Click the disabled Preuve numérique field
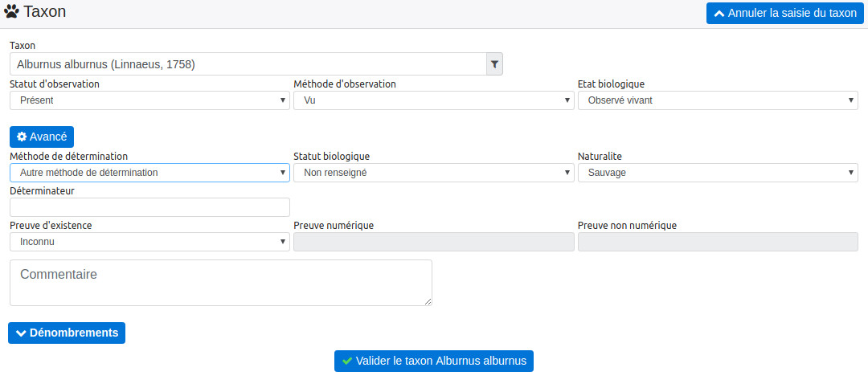 433,242
